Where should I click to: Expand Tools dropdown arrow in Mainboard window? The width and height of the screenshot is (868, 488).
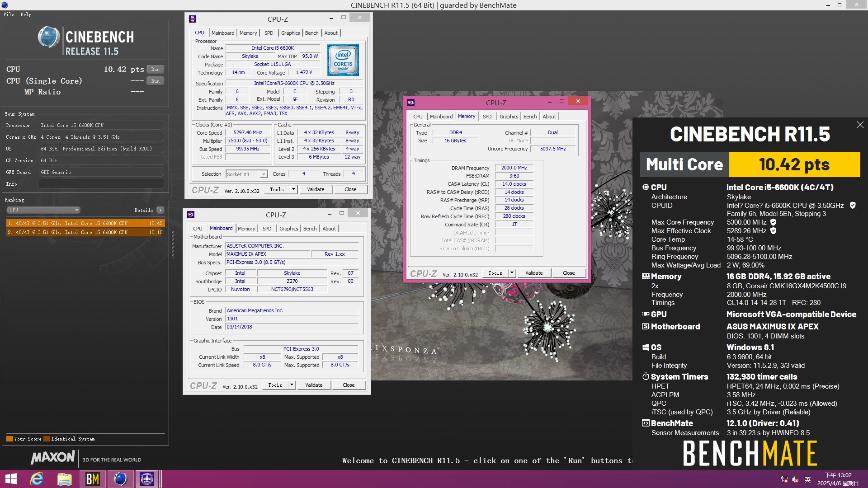pos(292,385)
